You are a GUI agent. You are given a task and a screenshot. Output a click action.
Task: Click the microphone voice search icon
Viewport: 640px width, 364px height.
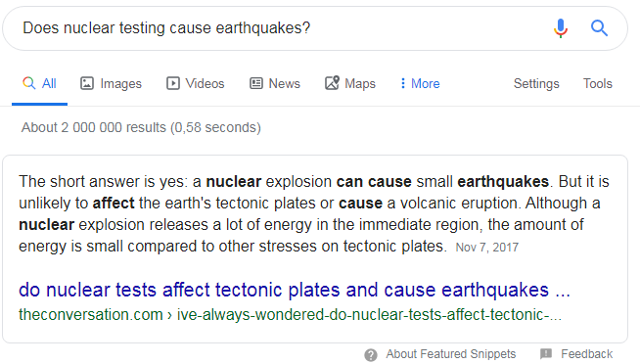(561, 28)
